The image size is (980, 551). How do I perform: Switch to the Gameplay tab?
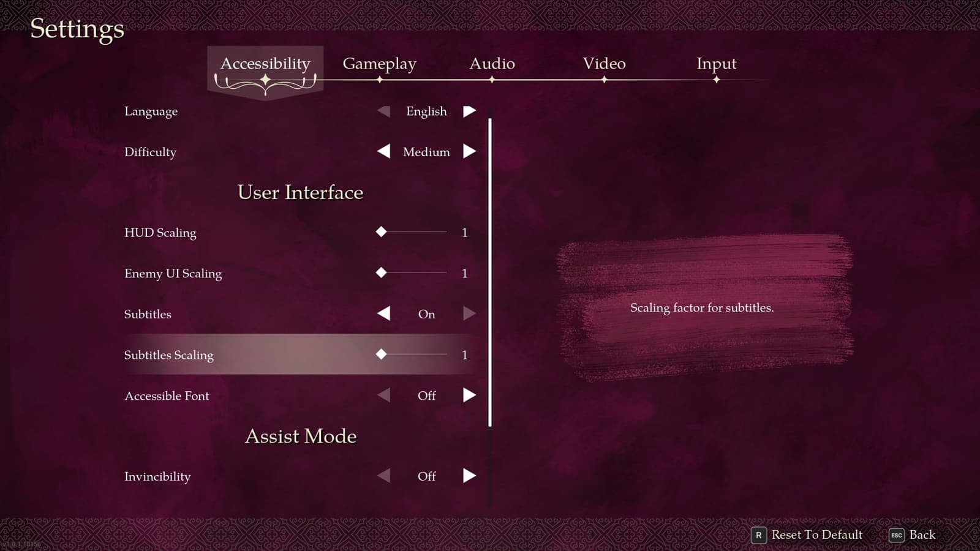[x=379, y=64]
